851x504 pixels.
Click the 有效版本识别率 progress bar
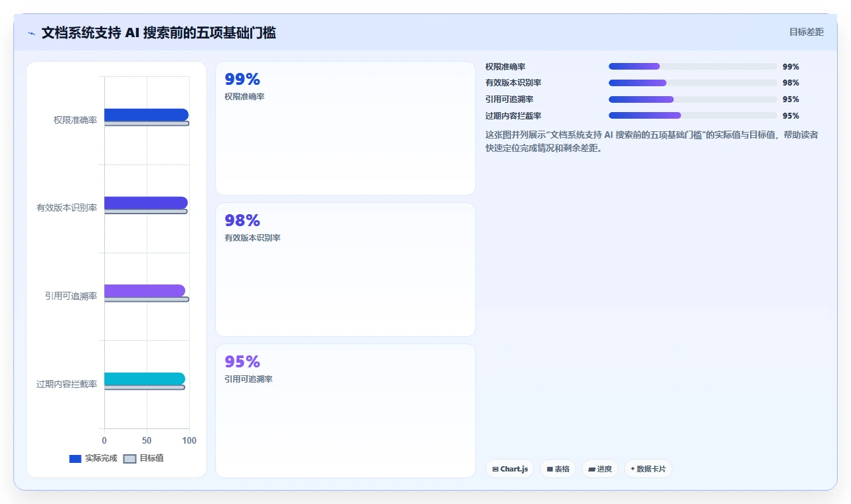point(692,83)
